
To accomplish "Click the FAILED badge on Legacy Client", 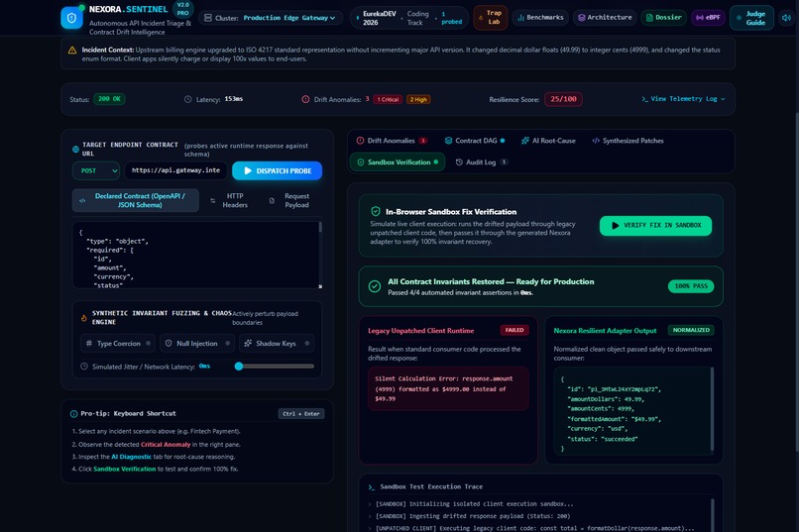I will pyautogui.click(x=514, y=330).
